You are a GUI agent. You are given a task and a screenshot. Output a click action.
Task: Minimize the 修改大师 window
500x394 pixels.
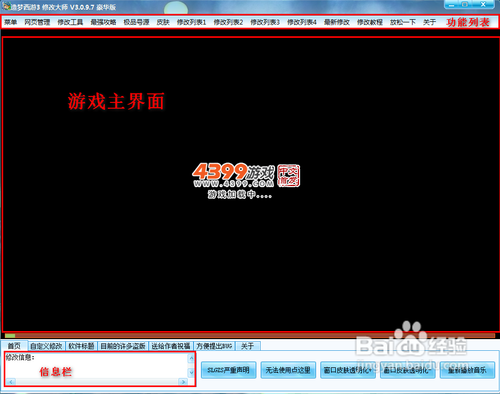(x=452, y=5)
